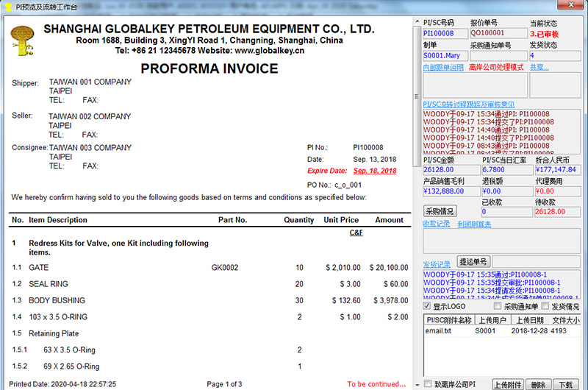The image size is (588, 390).
Task: Click 上传附件 to upload attachment
Action: [509, 384]
